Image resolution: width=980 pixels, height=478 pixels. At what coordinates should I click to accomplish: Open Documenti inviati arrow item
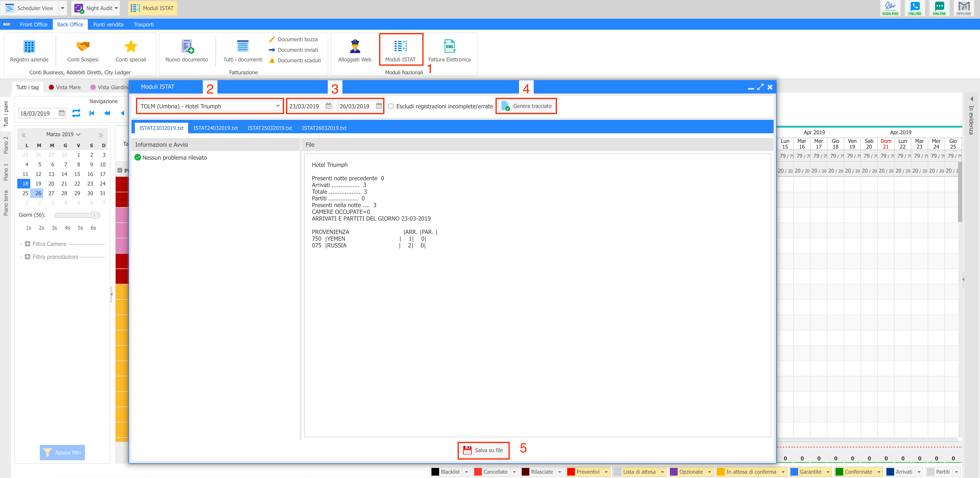tap(293, 50)
